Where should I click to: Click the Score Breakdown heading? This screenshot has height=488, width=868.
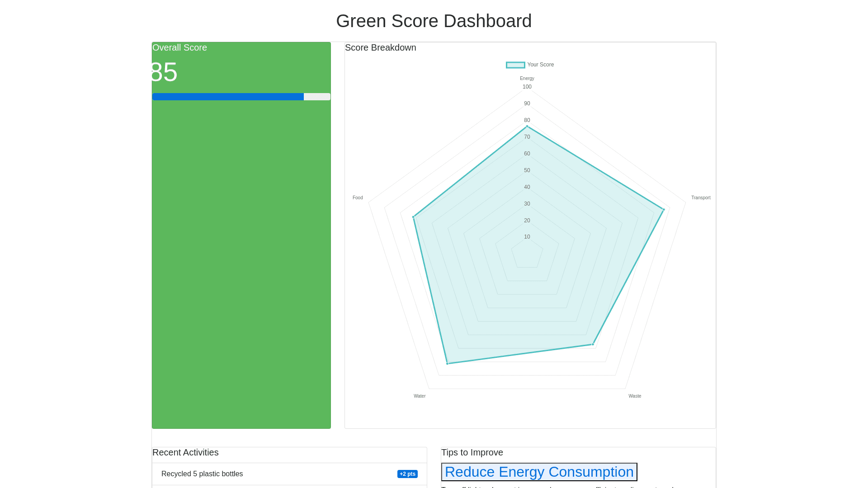(x=380, y=48)
